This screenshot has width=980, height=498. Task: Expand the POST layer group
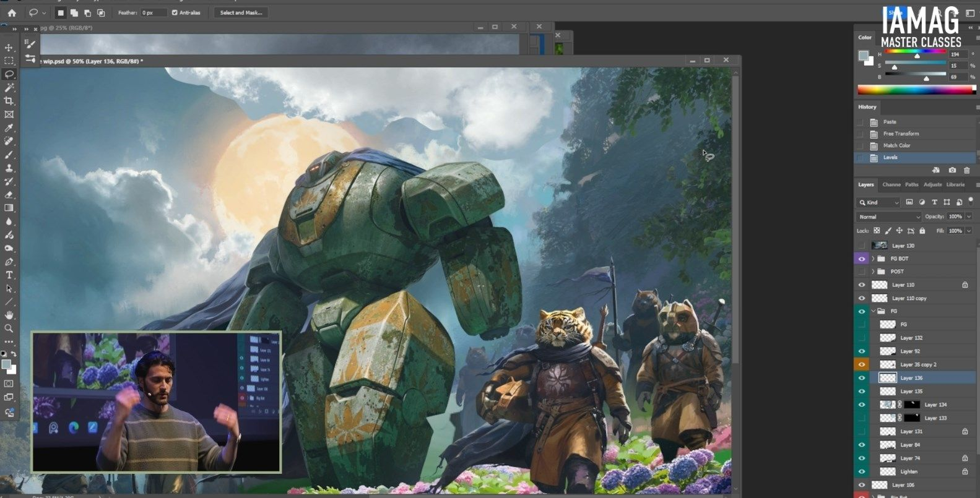click(x=873, y=272)
